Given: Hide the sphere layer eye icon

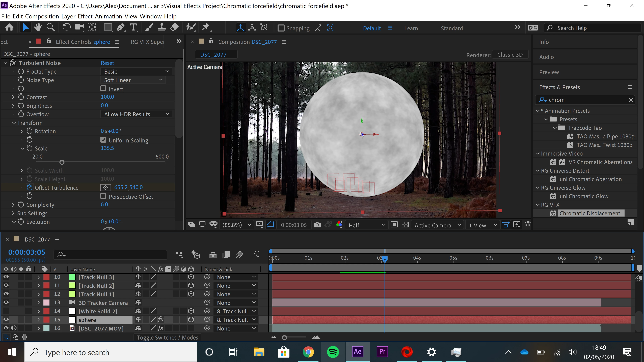Looking at the screenshot, I should [6, 320].
